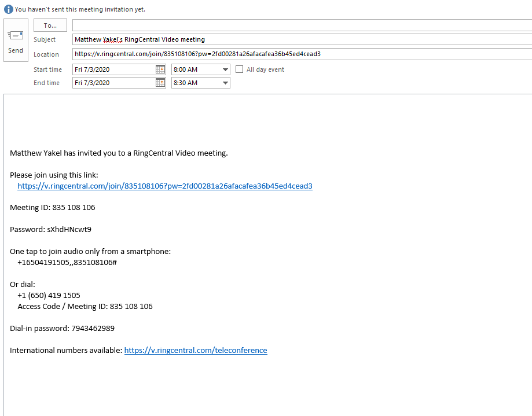Expand the 8:00 AM start time dropdown
Image resolution: width=532 pixels, height=416 pixels.
click(x=225, y=69)
